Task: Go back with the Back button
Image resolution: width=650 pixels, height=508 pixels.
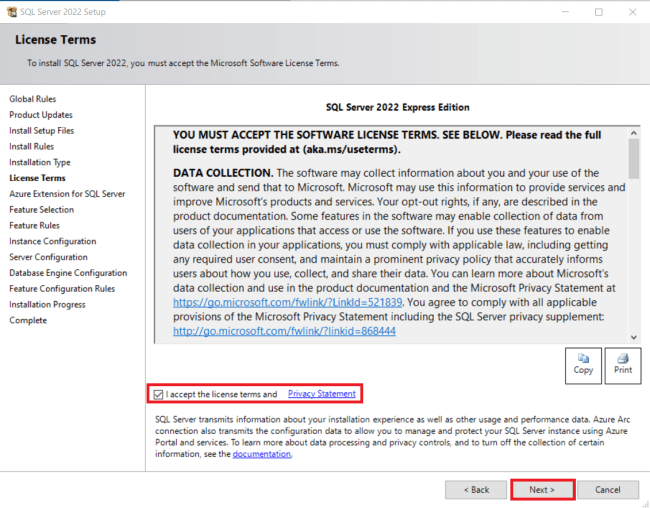Action: click(x=476, y=490)
